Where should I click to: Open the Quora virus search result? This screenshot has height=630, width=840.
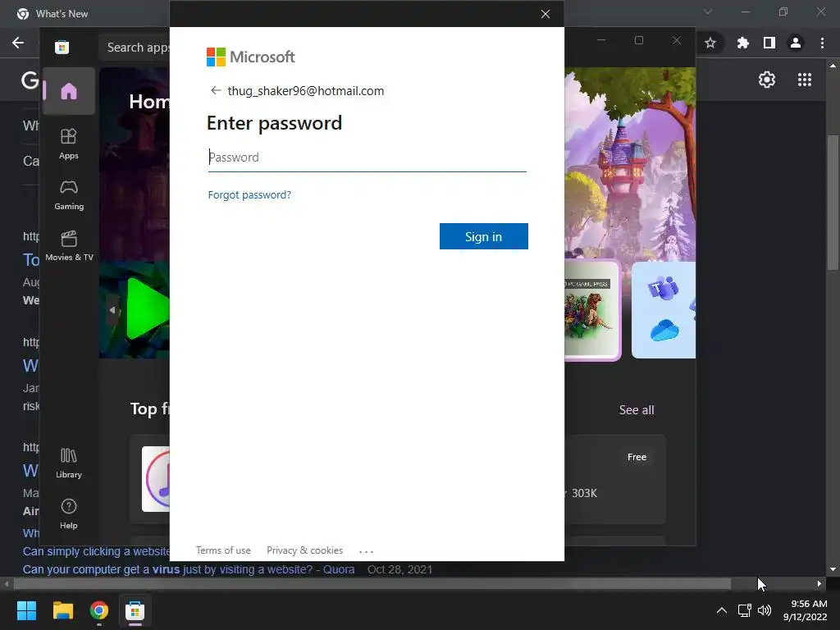point(189,569)
